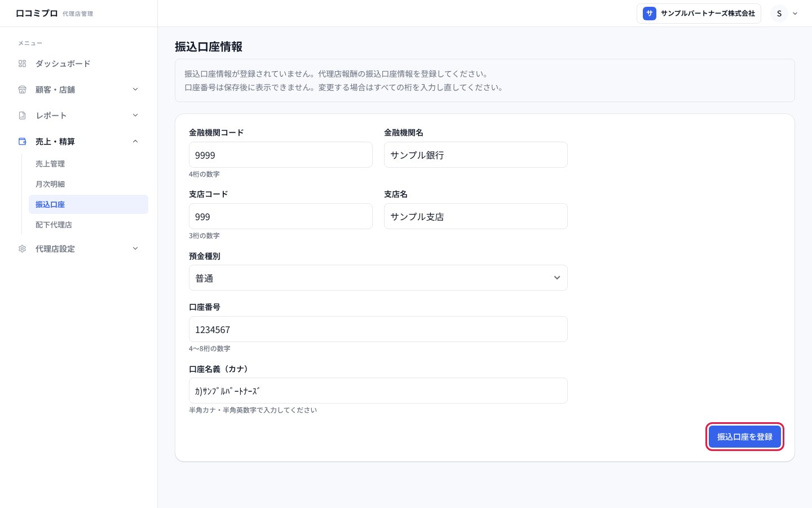Focus the 支店名 field サンプル支店
The height and width of the screenshot is (508, 812).
coord(476,216)
